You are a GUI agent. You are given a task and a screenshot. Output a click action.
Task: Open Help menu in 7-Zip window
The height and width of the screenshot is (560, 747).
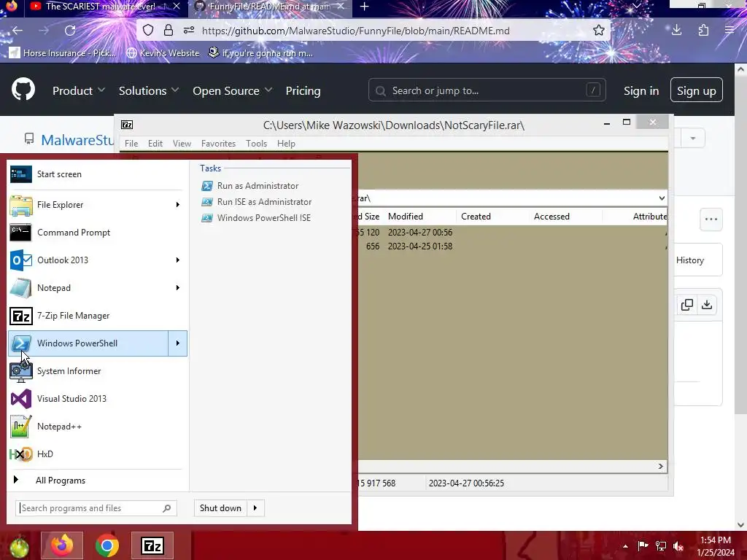point(286,144)
